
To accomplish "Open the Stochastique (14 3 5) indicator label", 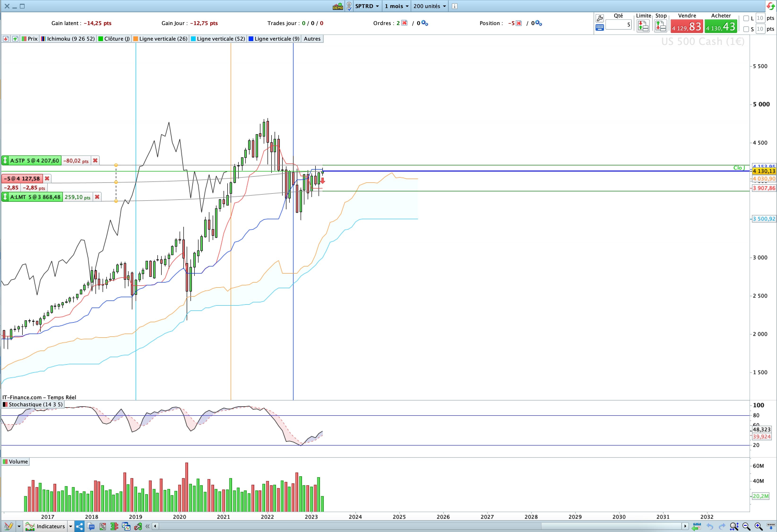I will pos(33,404).
